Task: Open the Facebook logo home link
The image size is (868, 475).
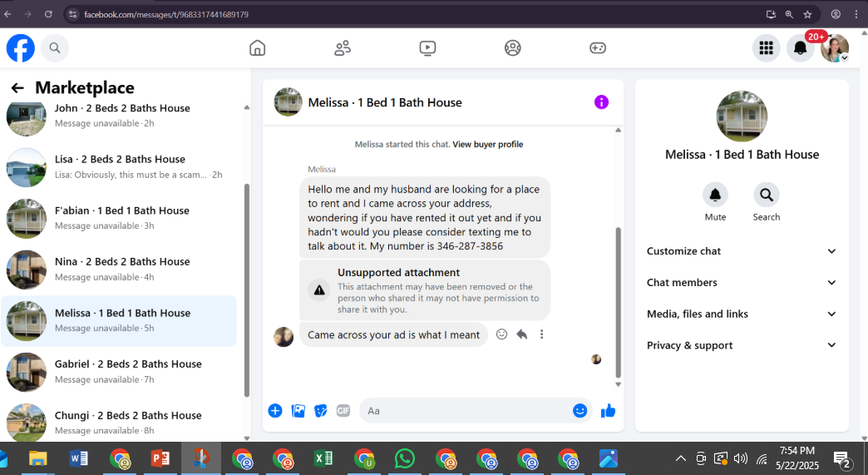Action: tap(21, 48)
